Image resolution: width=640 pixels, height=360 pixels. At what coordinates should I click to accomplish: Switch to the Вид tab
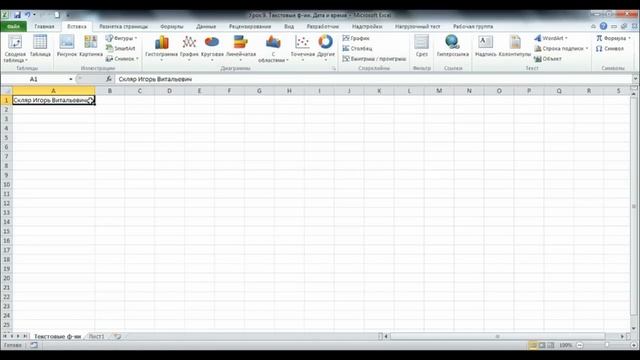coord(289,26)
